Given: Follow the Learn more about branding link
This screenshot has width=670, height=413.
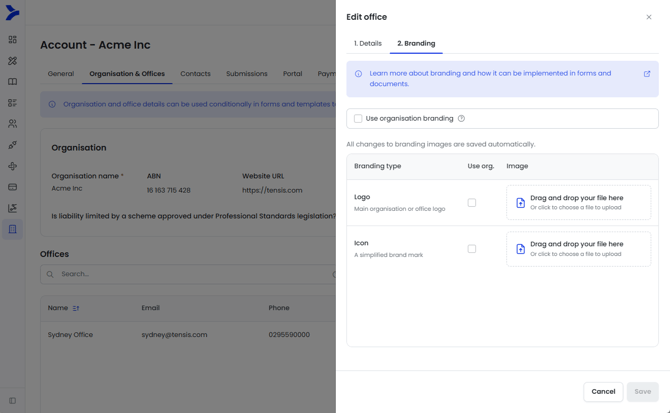Looking at the screenshot, I should [x=490, y=73].
